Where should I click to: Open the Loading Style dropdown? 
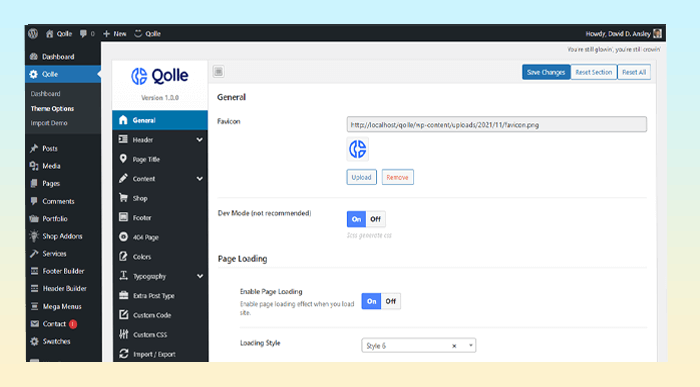(419, 345)
